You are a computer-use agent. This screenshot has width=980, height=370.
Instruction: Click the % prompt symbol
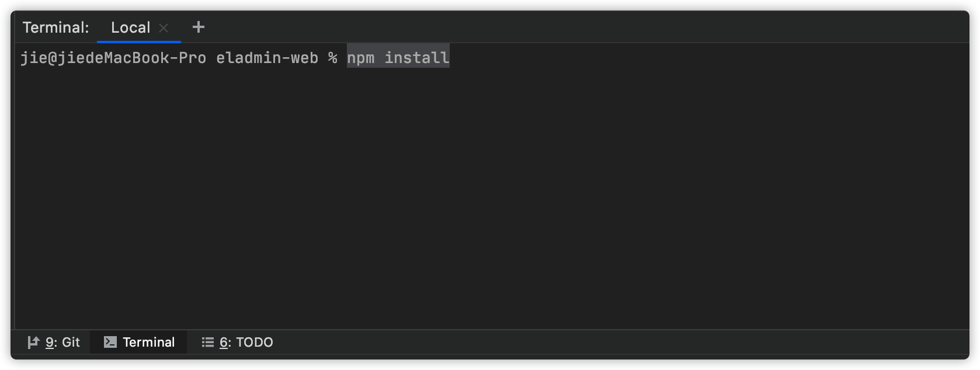[332, 58]
